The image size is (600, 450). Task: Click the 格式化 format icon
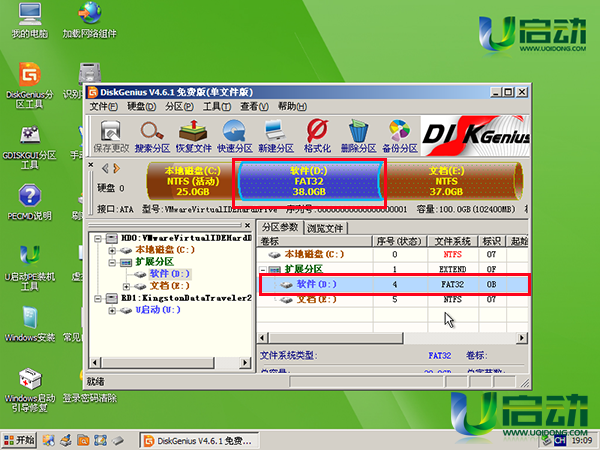317,136
